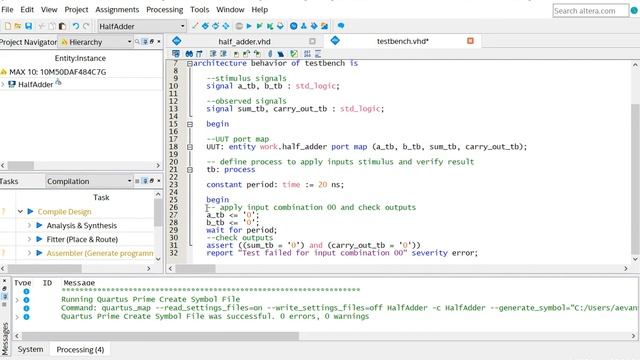Collapse the begin block at line 15
This screenshot has width=640, height=360.
(x=190, y=124)
